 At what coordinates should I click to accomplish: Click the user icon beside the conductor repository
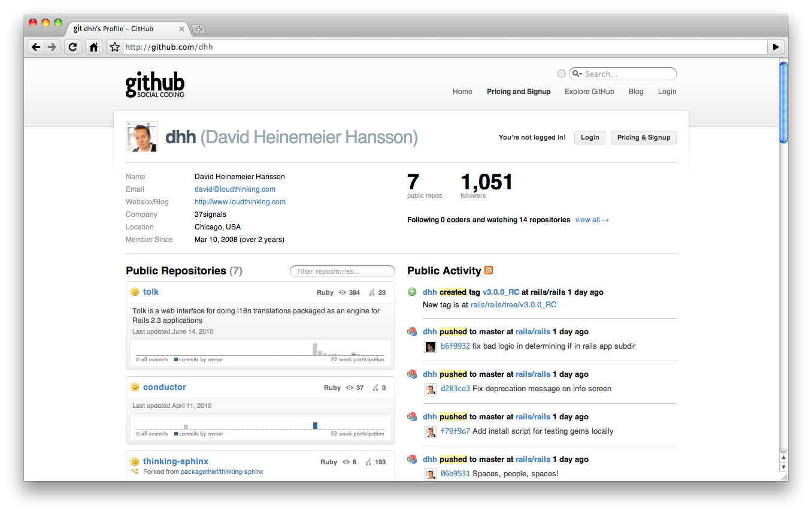tap(135, 387)
